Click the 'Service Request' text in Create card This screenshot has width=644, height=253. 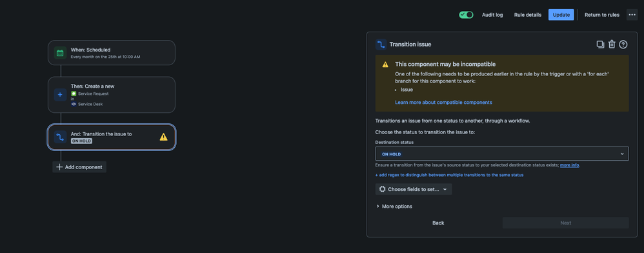[93, 94]
